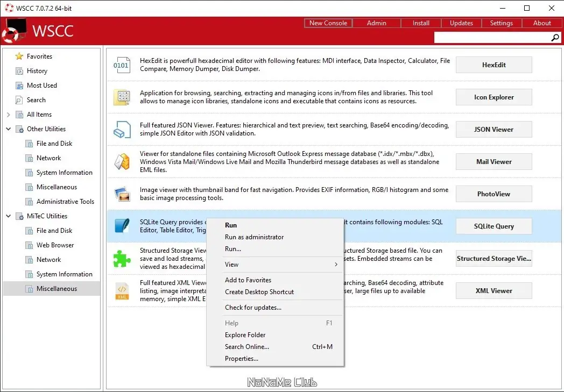This screenshot has height=392, width=564.
Task: Launch the XML Viewer button
Action: point(494,291)
